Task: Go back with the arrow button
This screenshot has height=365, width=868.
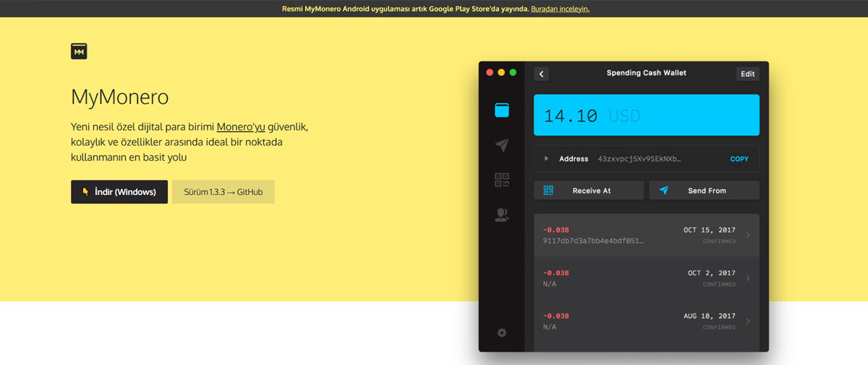Action: [541, 74]
